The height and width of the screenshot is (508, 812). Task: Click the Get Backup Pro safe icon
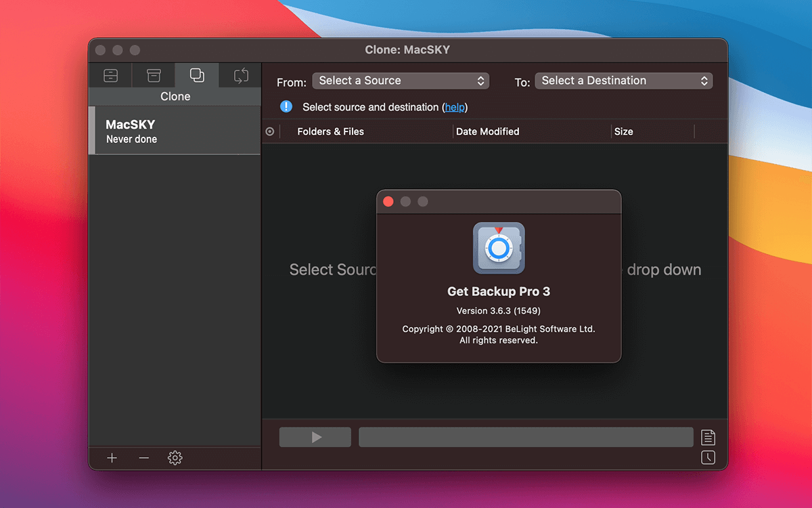(499, 248)
